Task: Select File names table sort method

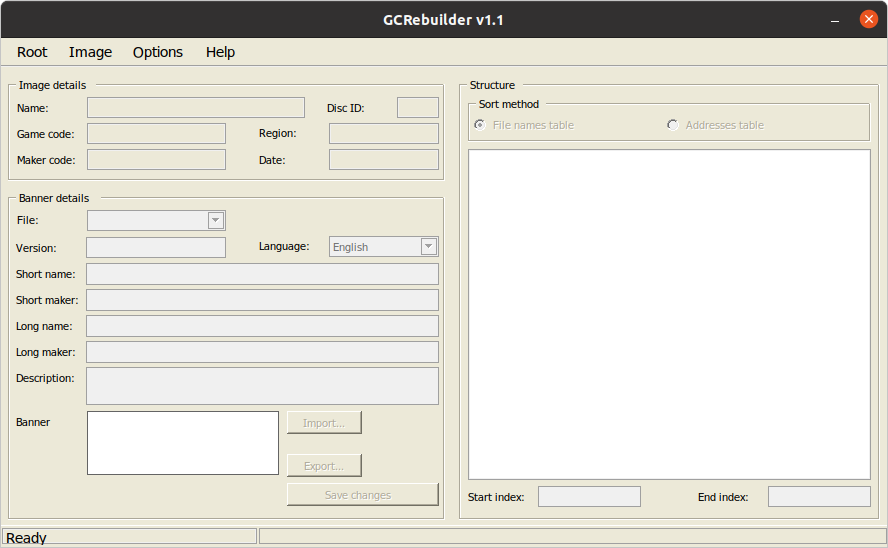Action: click(x=481, y=125)
